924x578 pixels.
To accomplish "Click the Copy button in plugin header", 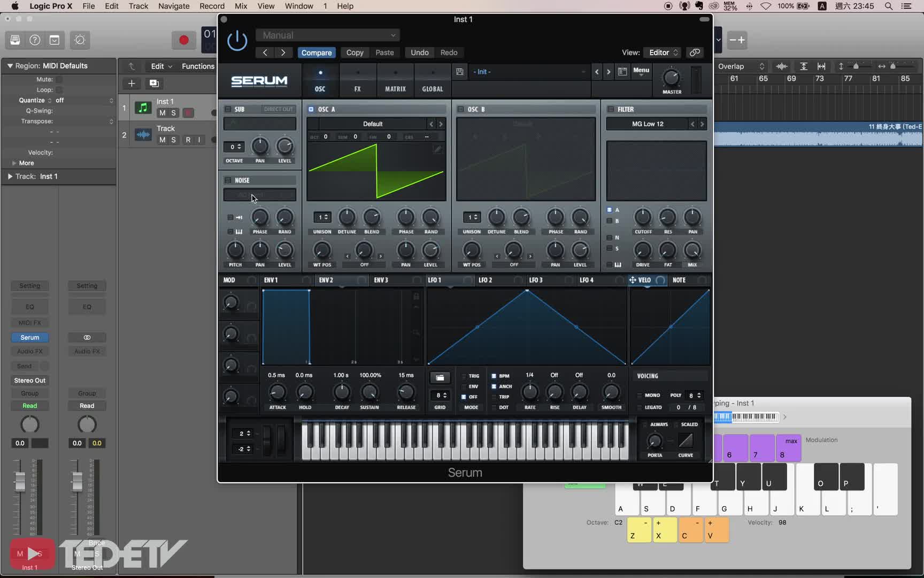I will tap(355, 52).
